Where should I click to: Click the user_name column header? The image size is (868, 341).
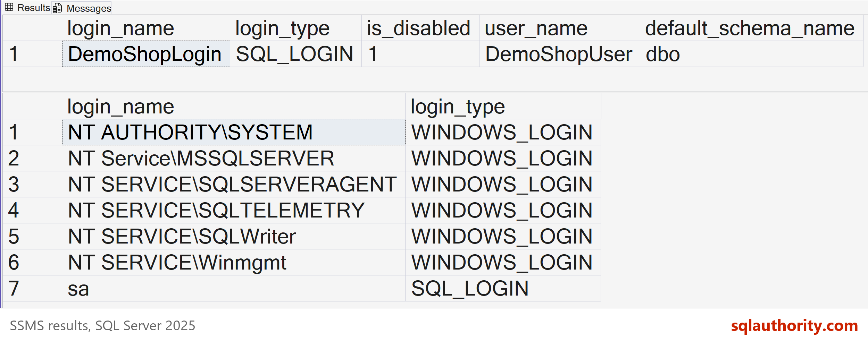tap(559, 28)
